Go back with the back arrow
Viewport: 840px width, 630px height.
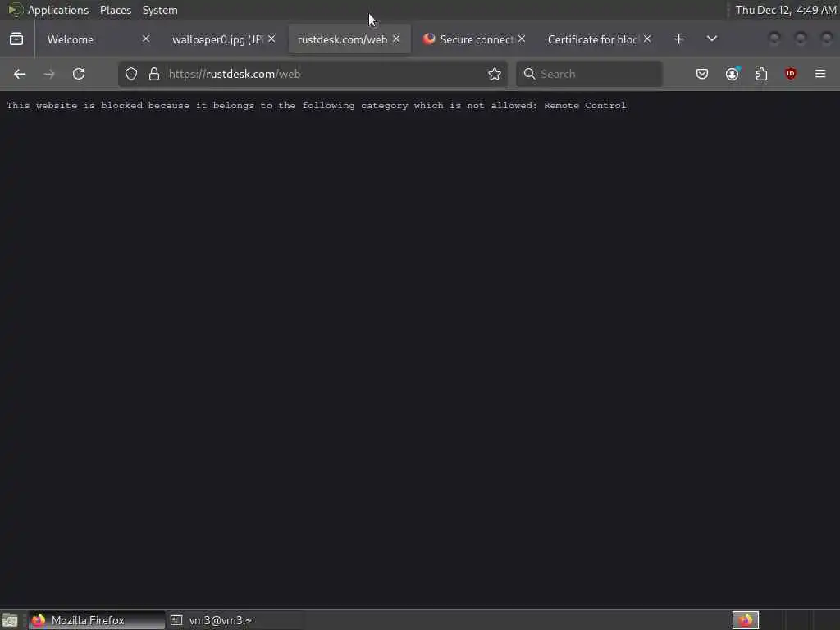20,74
